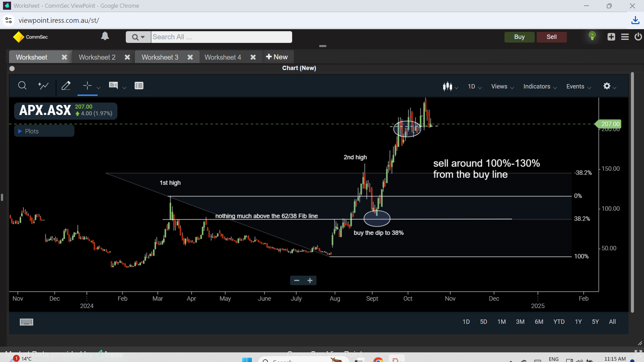This screenshot has height=362, width=644.
Task: Click the zoom out minus button
Action: coord(297,281)
